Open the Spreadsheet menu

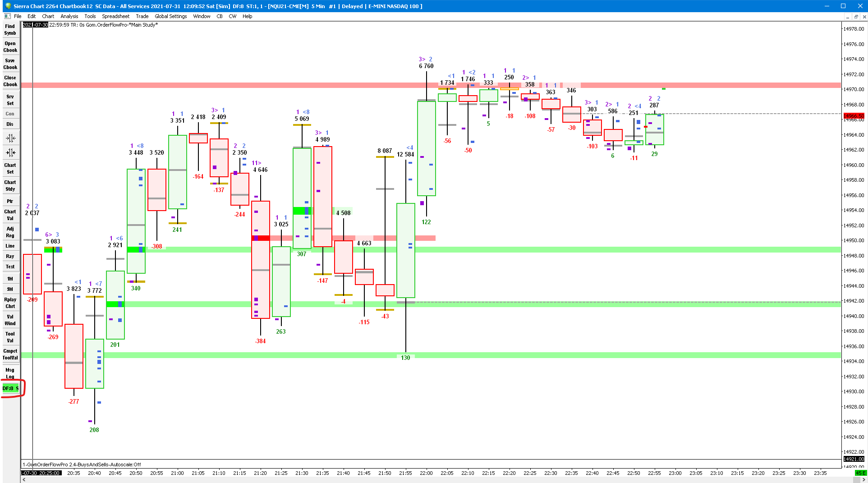pos(116,16)
